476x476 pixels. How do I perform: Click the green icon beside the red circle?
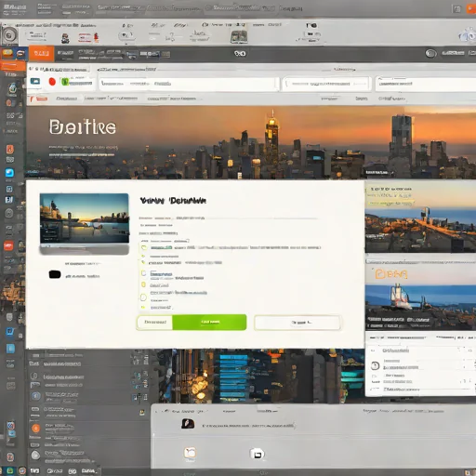65,82
